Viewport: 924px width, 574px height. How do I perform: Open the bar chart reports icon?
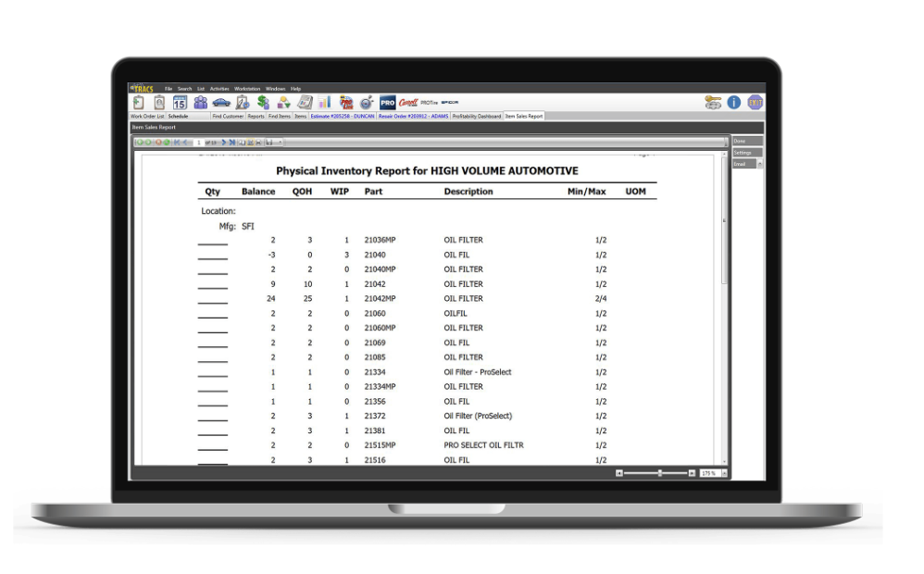[x=324, y=101]
